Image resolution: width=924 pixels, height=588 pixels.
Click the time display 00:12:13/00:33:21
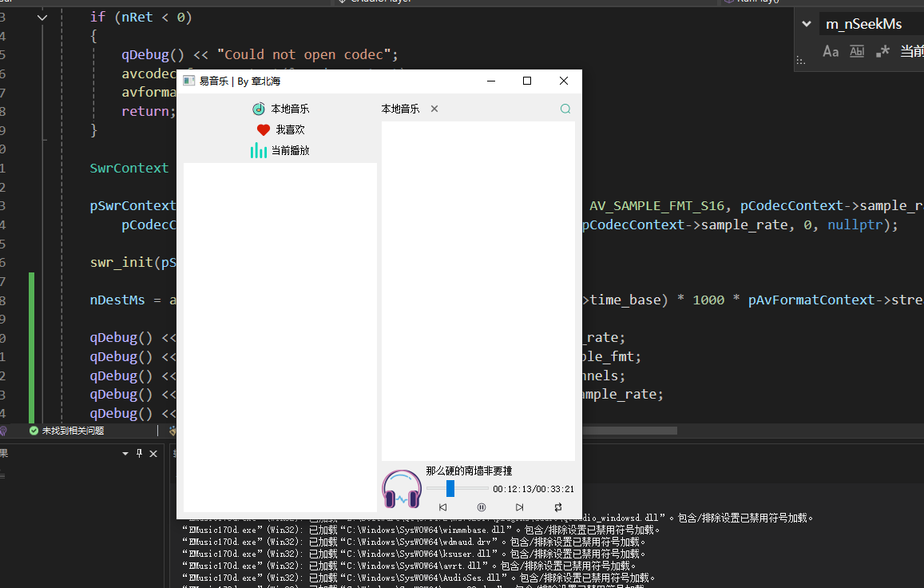click(533, 489)
